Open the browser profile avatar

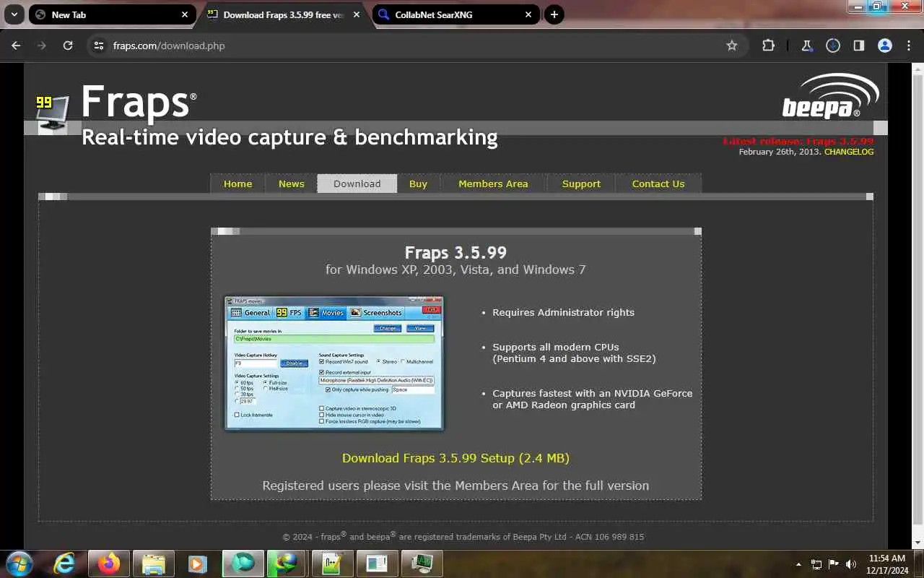(884, 46)
